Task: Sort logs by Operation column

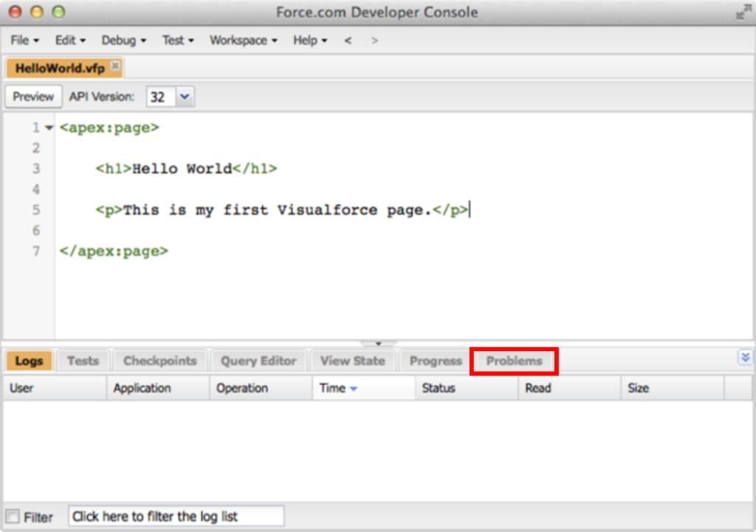Action: point(261,388)
